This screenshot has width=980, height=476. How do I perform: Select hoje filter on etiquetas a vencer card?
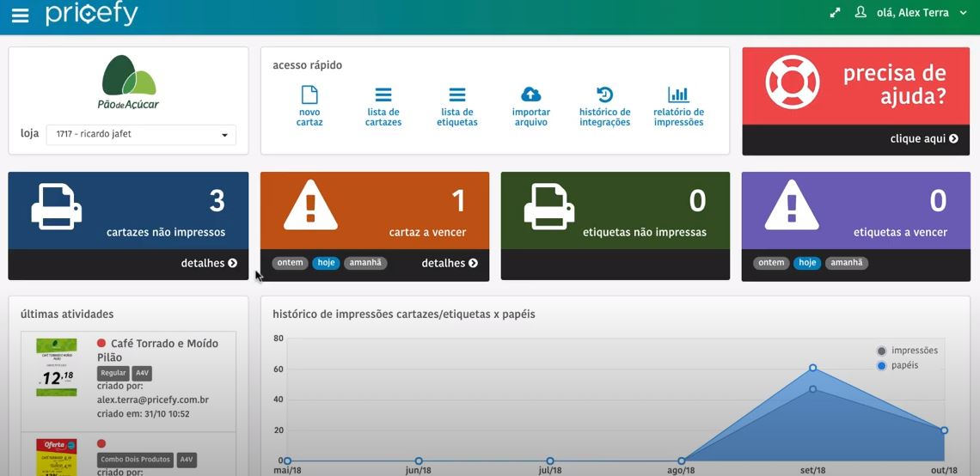pos(807,263)
